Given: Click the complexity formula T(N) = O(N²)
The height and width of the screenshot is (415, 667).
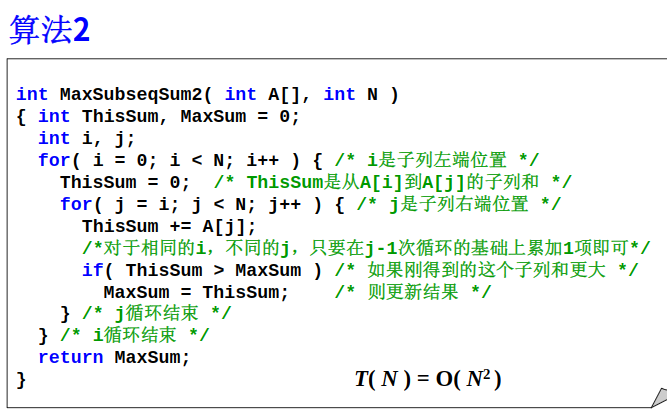Looking at the screenshot, I should tap(428, 379).
